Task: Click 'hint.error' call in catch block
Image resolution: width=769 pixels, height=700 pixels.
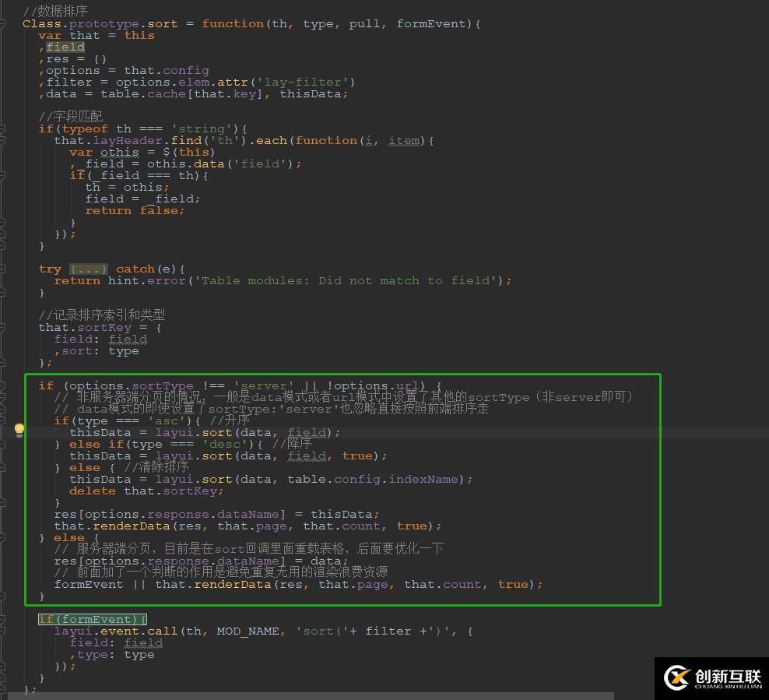Action: point(146,280)
